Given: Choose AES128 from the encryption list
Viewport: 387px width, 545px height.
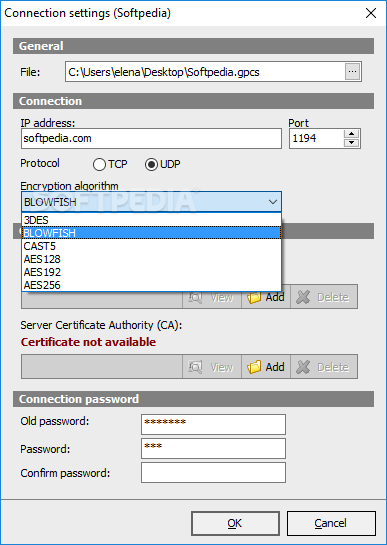Looking at the screenshot, I should click(151, 259).
